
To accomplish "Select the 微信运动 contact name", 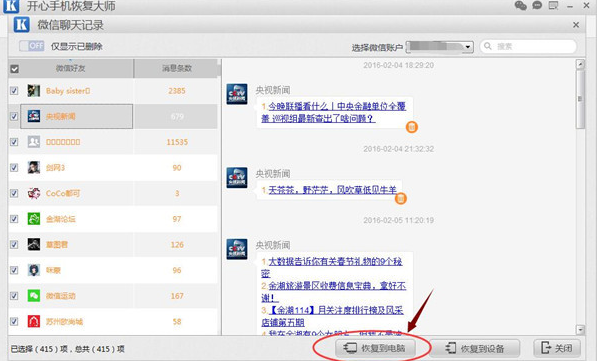I will 61,296.
